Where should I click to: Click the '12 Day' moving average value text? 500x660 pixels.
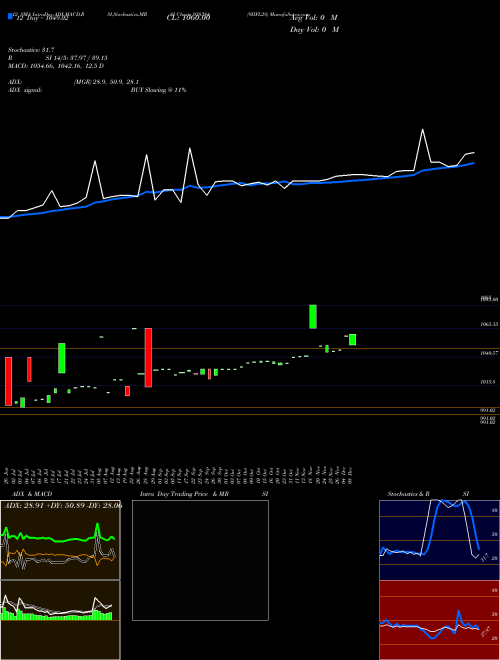[42, 18]
